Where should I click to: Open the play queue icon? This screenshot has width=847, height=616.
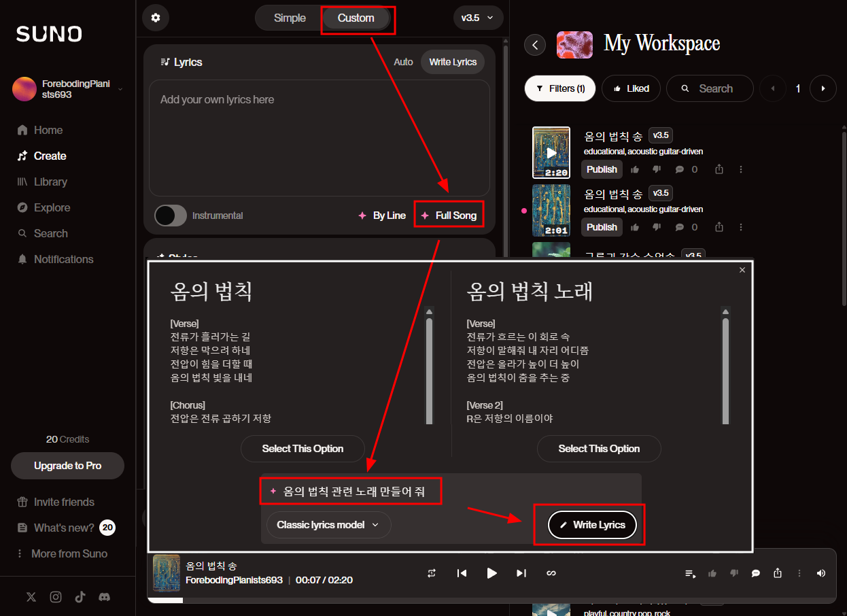(691, 573)
